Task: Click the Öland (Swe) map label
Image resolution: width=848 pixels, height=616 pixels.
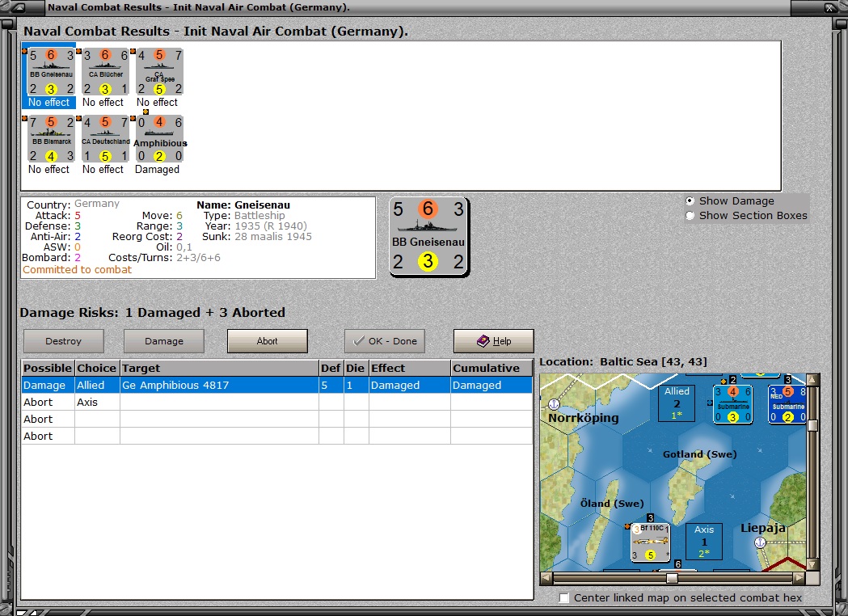Action: [612, 504]
